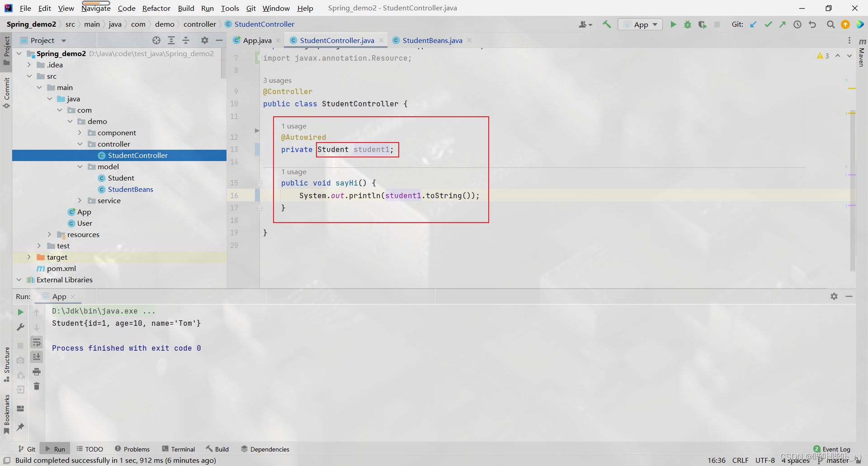Open Search Everywhere magnifier
The width and height of the screenshot is (868, 466).
pyautogui.click(x=830, y=24)
